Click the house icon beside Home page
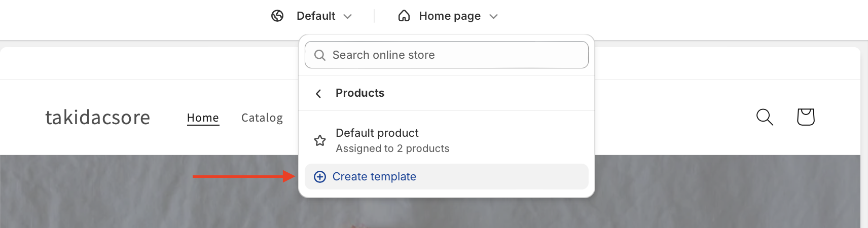 pyautogui.click(x=404, y=16)
